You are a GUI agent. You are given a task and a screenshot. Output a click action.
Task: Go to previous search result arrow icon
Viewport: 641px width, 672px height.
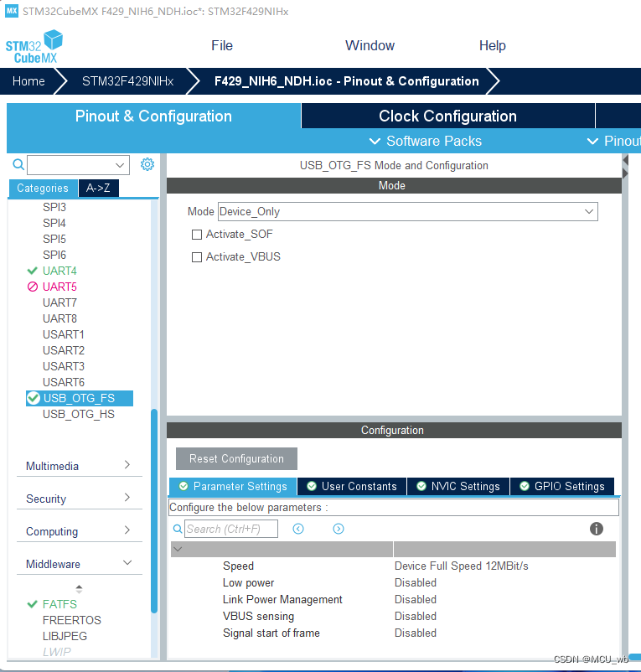tap(298, 529)
